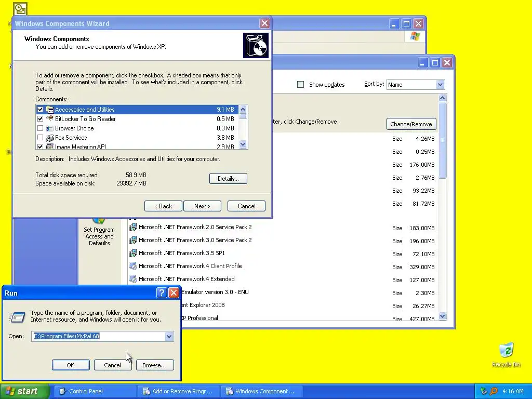This screenshot has height=399, width=532.
Task: Switch to Control Panel taskbar button
Action: point(95,391)
